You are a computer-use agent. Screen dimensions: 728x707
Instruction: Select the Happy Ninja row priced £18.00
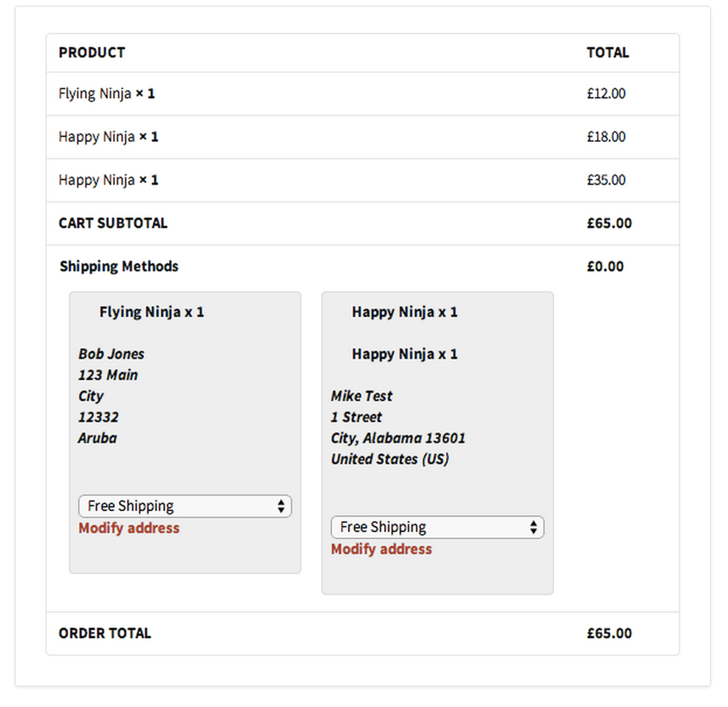tap(363, 137)
